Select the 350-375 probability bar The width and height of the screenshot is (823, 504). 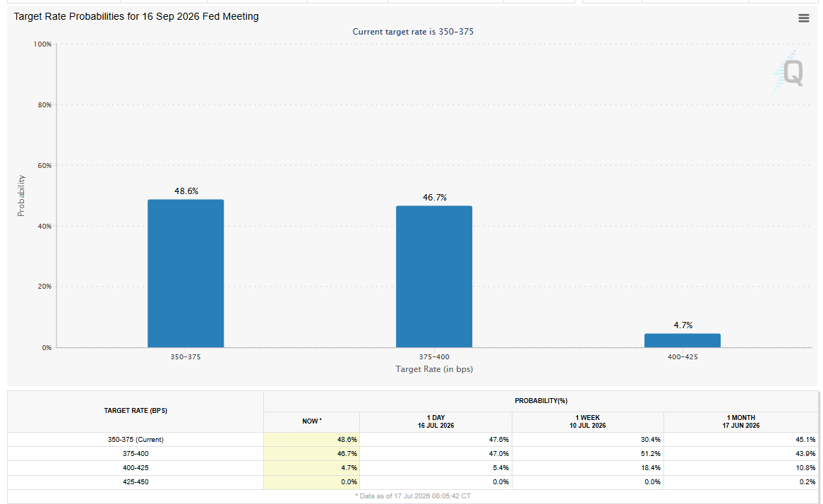186,273
